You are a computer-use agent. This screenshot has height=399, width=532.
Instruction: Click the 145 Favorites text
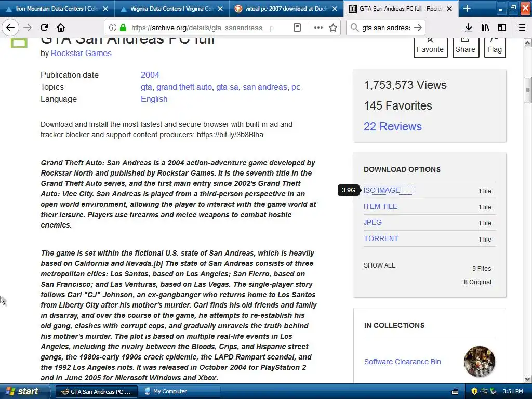(x=398, y=106)
